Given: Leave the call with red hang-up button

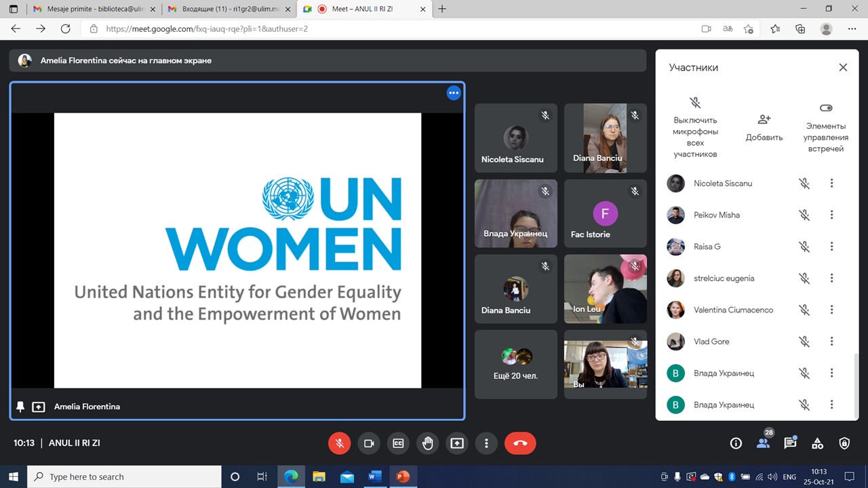Looking at the screenshot, I should [x=520, y=443].
